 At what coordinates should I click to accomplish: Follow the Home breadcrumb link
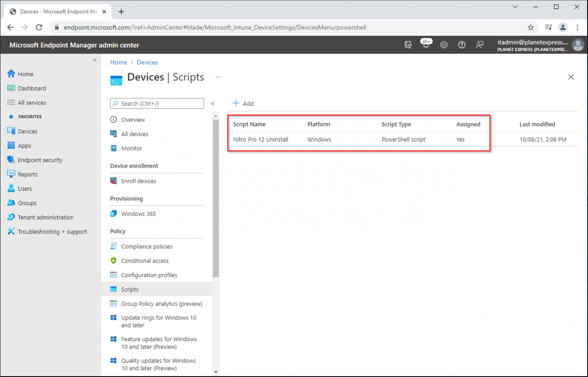point(119,62)
